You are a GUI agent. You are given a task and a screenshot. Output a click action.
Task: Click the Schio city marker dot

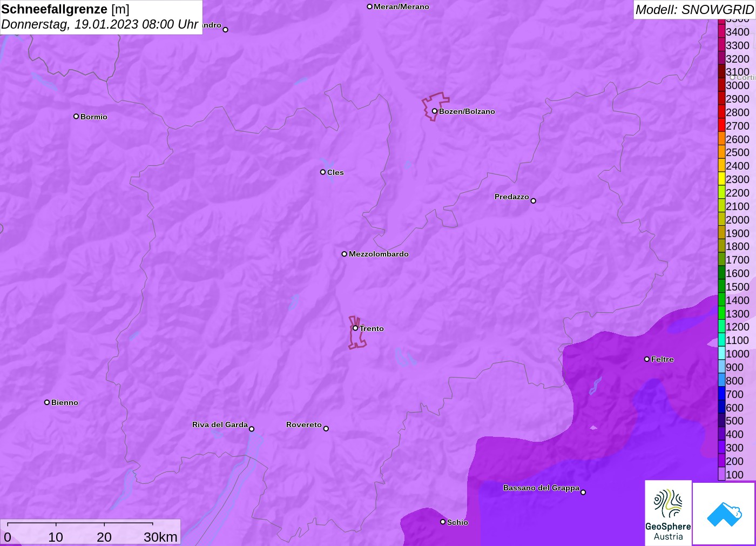click(443, 522)
